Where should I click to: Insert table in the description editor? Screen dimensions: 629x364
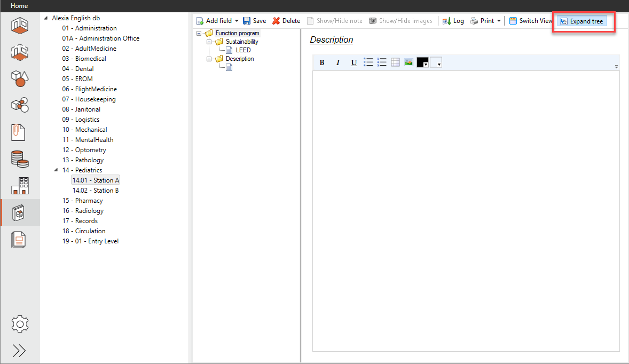pyautogui.click(x=395, y=62)
